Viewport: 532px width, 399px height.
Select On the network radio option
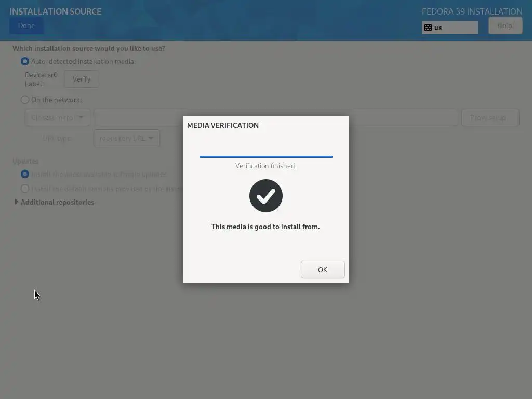pyautogui.click(x=25, y=100)
